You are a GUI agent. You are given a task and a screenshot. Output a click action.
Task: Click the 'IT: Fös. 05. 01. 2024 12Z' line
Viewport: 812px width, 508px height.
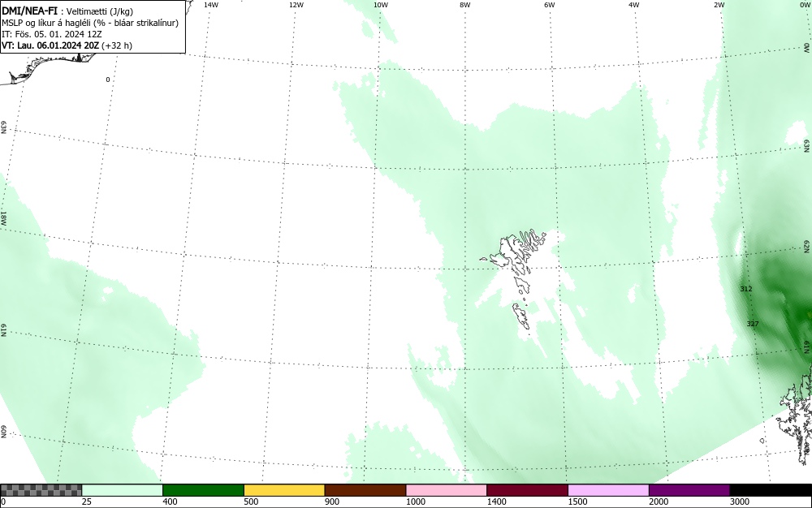[x=52, y=34]
